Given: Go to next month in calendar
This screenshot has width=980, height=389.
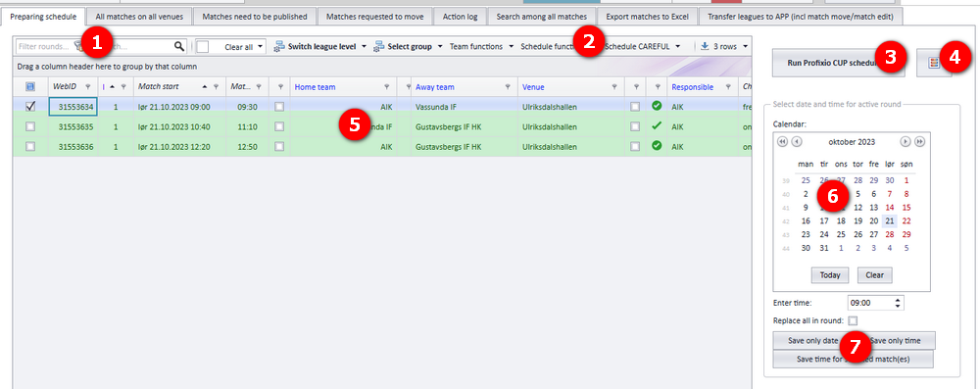Looking at the screenshot, I should (x=905, y=142).
